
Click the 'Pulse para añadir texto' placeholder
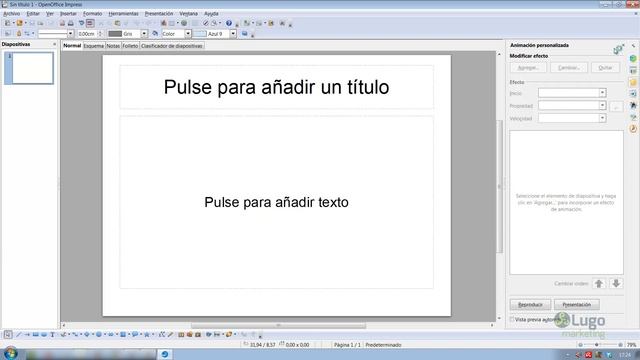coord(276,202)
